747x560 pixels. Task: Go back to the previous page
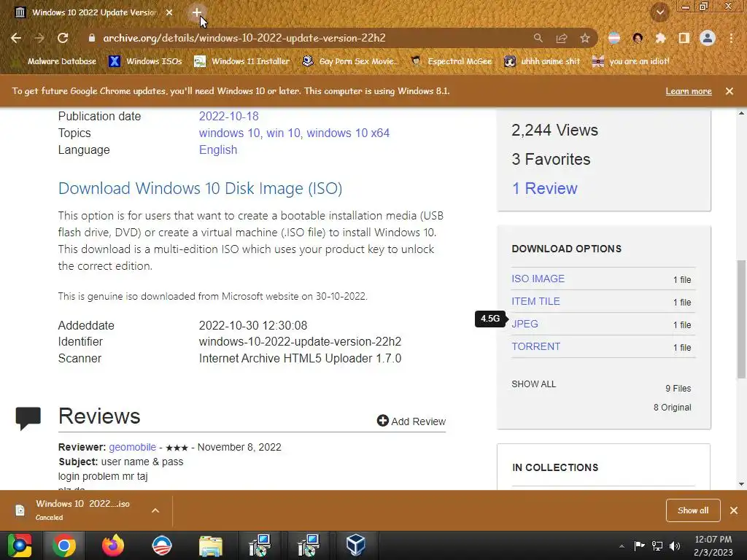click(x=16, y=38)
